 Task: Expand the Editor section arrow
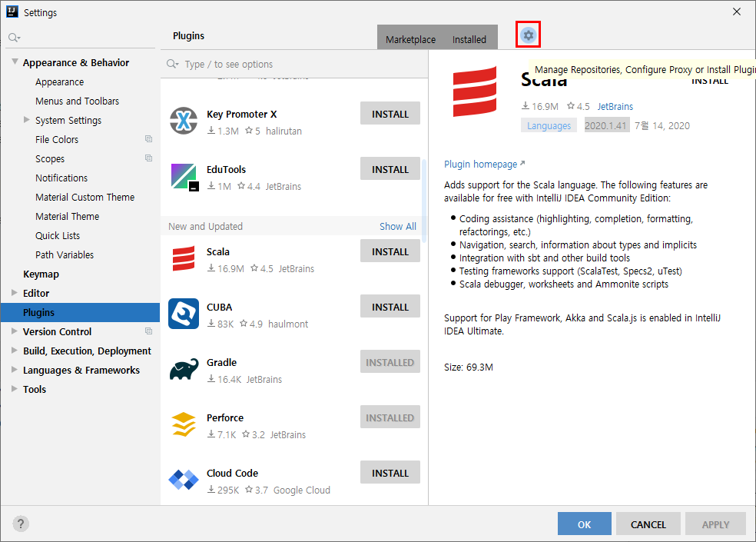coord(15,292)
